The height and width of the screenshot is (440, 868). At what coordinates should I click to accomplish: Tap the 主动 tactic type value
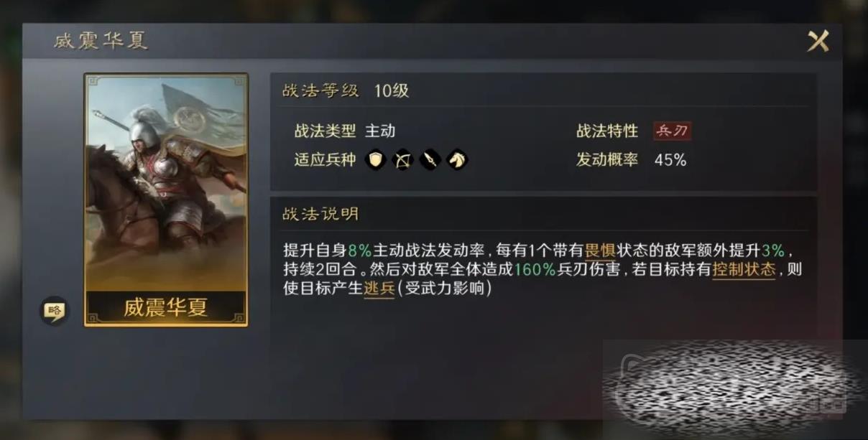pyautogui.click(x=380, y=131)
